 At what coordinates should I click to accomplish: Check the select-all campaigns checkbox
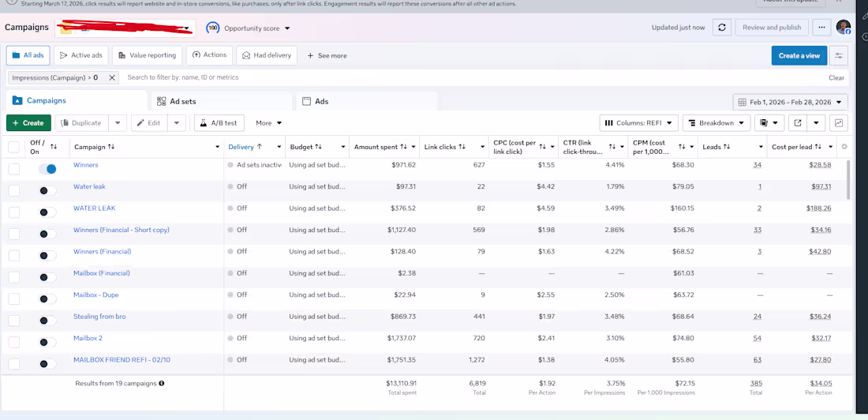click(14, 147)
